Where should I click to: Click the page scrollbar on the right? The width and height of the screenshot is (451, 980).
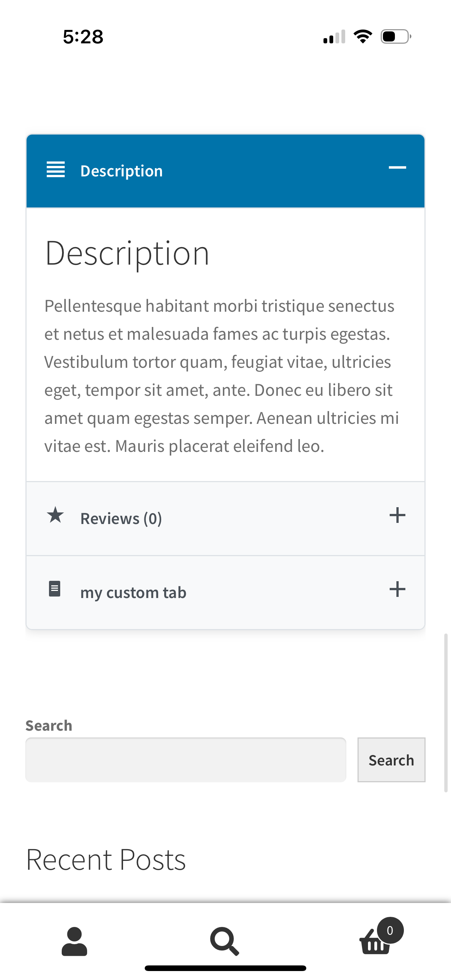tap(446, 712)
